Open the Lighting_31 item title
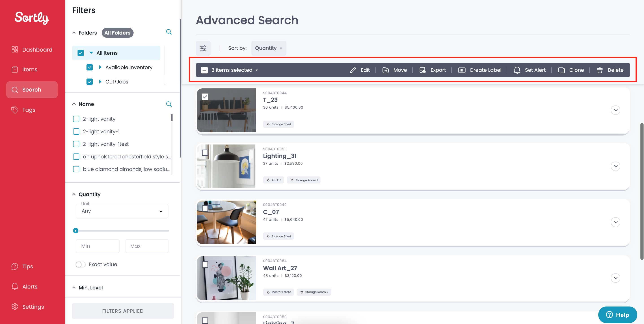Image resolution: width=644 pixels, height=324 pixels. coord(280,156)
